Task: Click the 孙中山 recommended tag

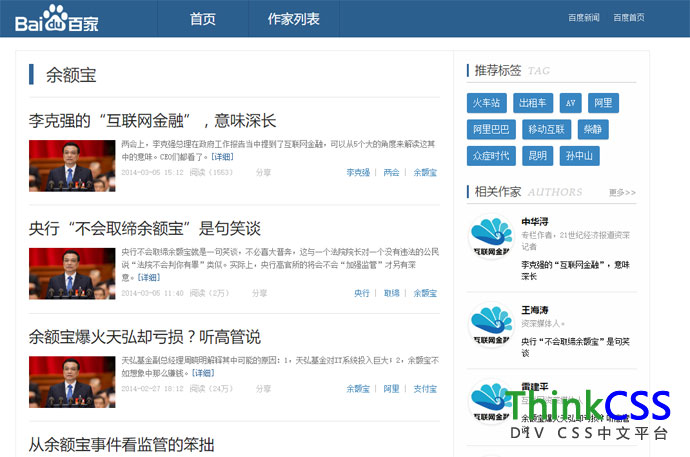Action: tap(579, 156)
